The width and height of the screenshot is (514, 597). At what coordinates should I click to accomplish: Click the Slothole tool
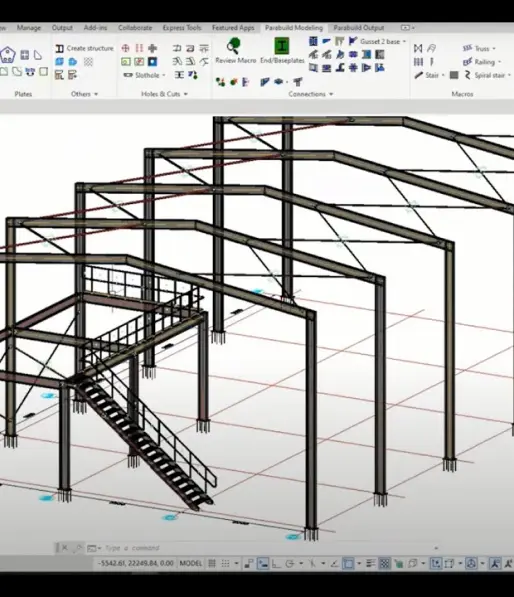[141, 75]
